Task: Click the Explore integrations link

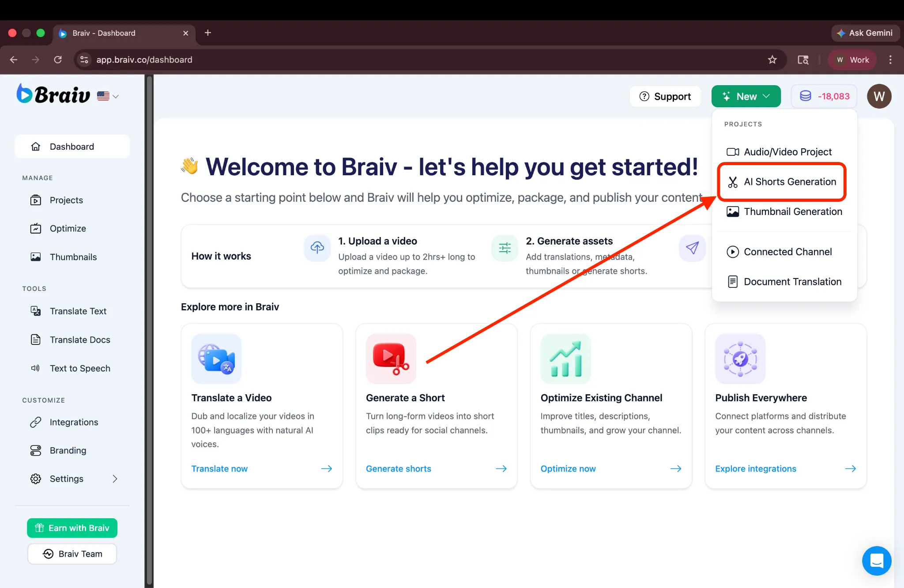Action: coord(756,469)
